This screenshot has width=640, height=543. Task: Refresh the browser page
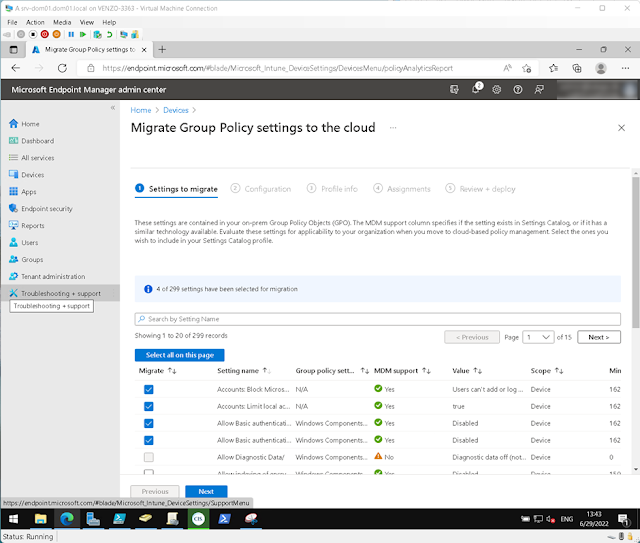(62, 68)
